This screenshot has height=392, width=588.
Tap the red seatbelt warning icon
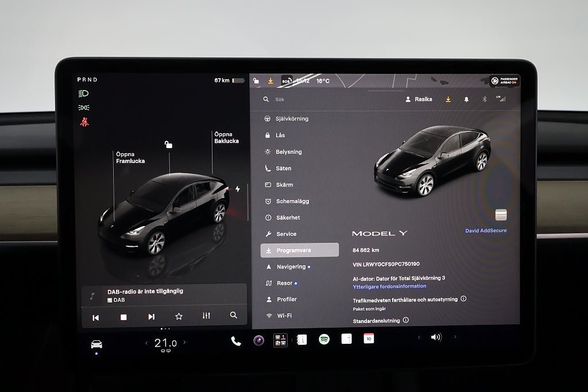tap(84, 122)
